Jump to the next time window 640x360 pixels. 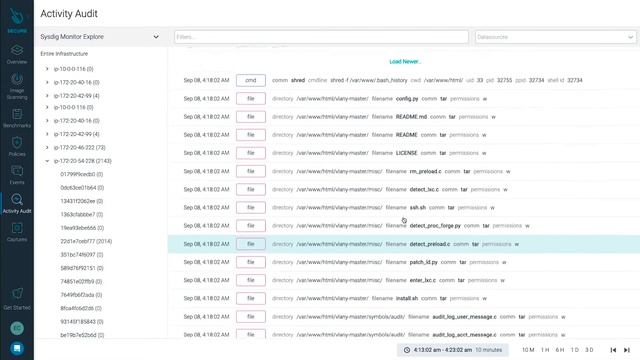tap(627, 350)
